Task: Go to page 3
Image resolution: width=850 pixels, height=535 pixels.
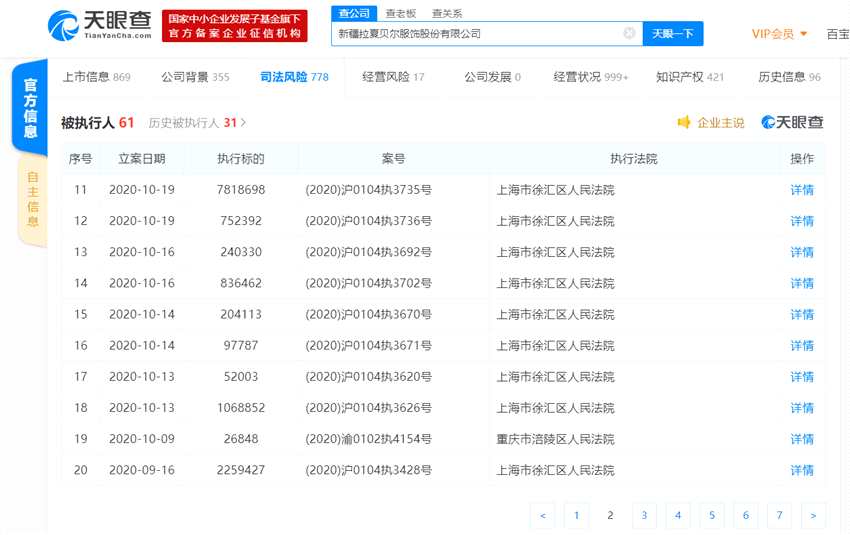Action: tap(644, 515)
